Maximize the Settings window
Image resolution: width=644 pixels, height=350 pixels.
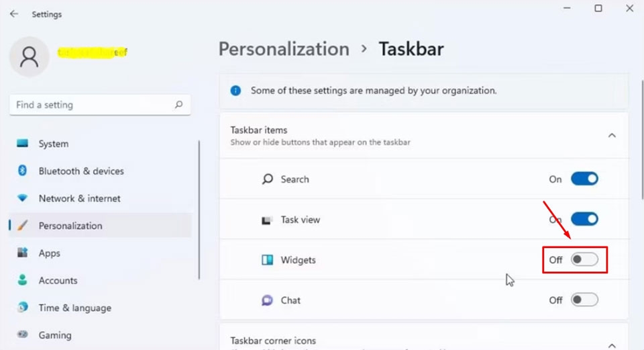(x=598, y=8)
